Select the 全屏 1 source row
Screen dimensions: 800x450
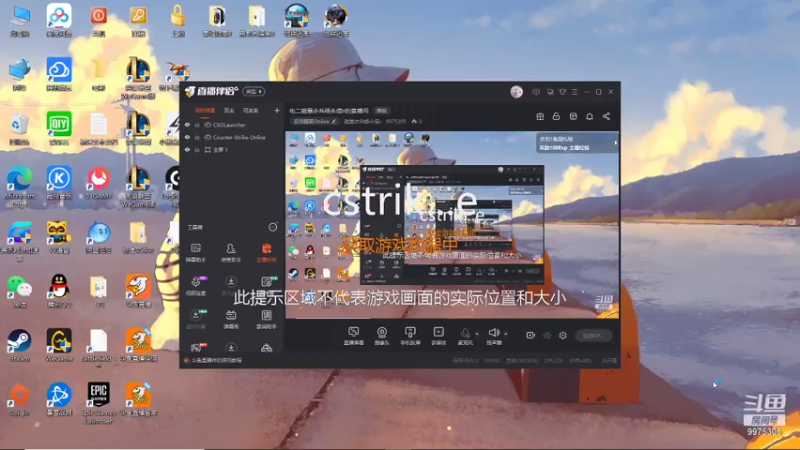(232, 150)
